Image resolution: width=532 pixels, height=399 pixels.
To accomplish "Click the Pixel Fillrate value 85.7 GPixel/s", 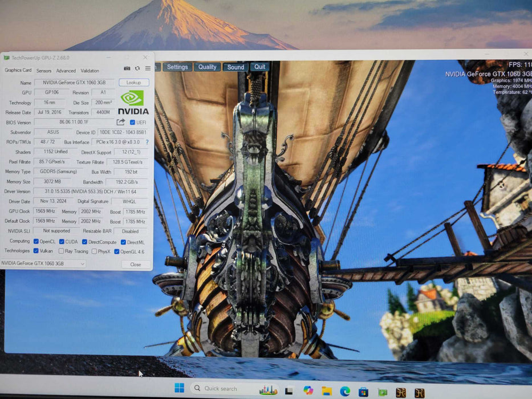I will point(52,161).
